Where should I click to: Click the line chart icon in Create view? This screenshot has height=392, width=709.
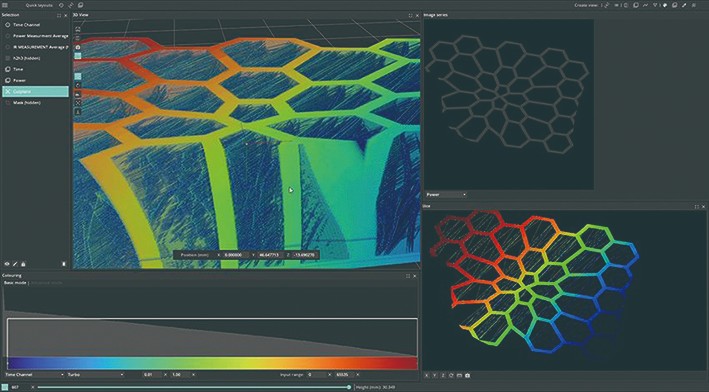(x=645, y=5)
